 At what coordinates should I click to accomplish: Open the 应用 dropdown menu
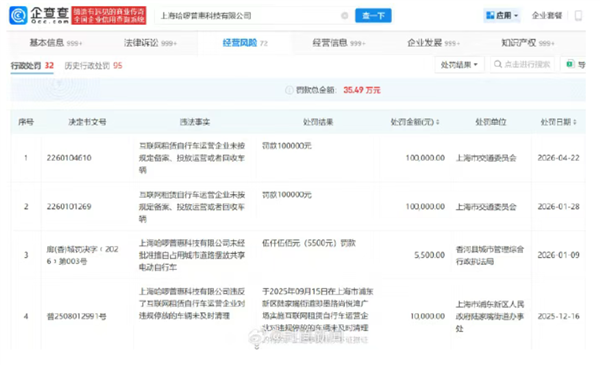coord(502,15)
